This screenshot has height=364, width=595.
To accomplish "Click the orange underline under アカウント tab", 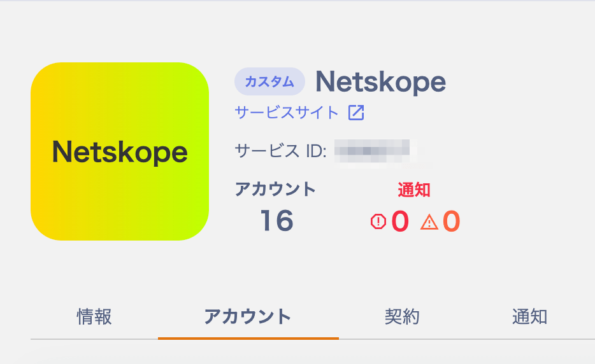I will (x=248, y=338).
